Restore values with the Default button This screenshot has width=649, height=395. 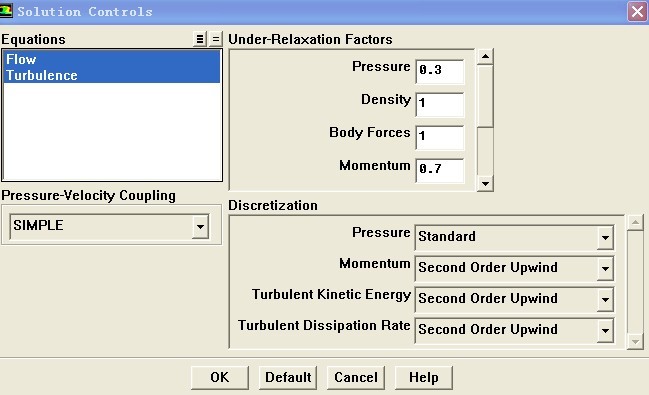tap(288, 378)
